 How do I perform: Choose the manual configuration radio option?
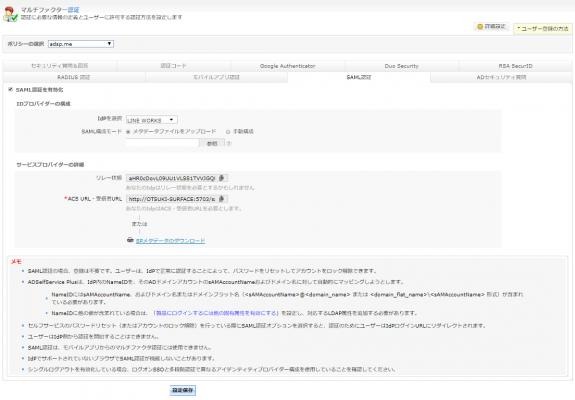coord(228,131)
